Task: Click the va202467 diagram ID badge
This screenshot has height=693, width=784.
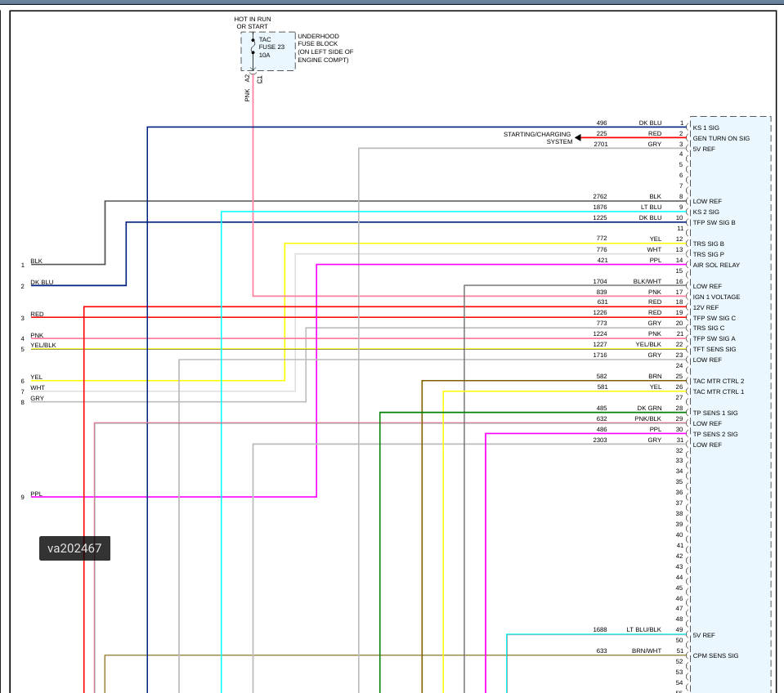Action: tap(74, 548)
